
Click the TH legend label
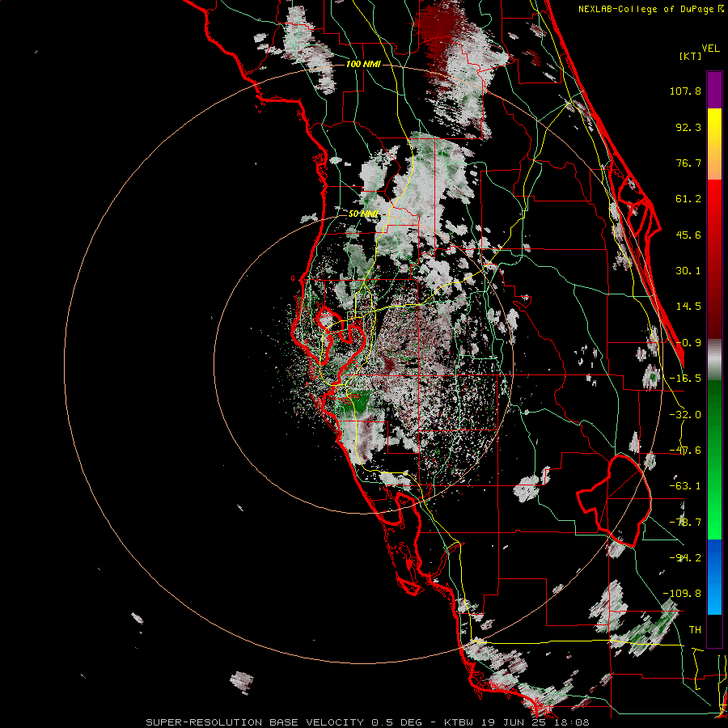[695, 630]
